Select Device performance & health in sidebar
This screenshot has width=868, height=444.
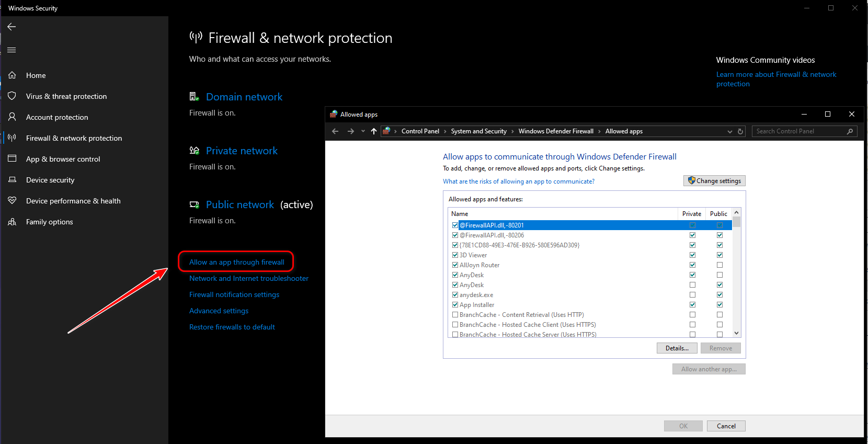tap(73, 201)
